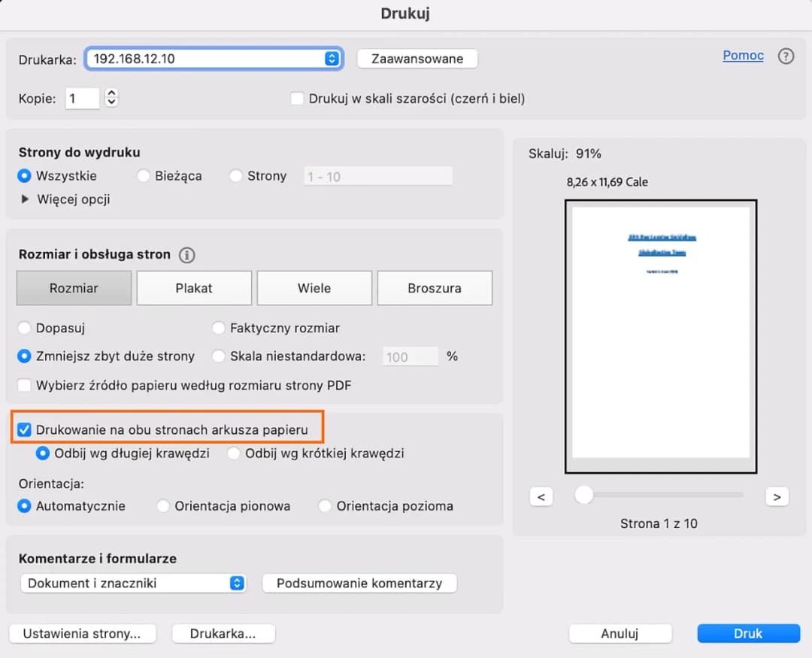
Task: Open the Pomoc help link
Action: 743,56
